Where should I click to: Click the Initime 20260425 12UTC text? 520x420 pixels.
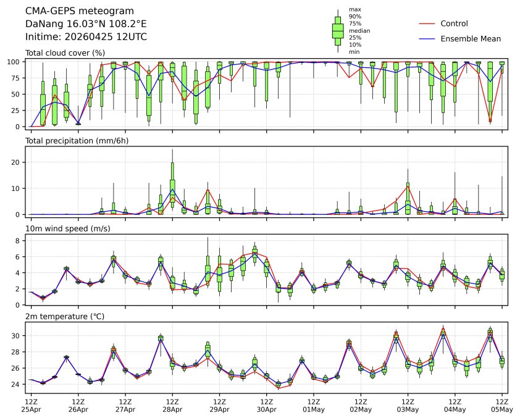[86, 36]
